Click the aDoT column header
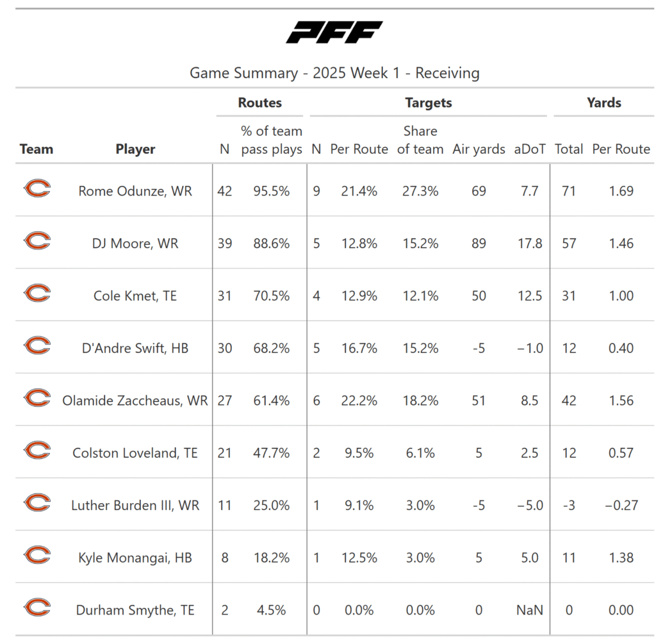Image resolution: width=656 pixels, height=644 pixels. click(x=530, y=149)
